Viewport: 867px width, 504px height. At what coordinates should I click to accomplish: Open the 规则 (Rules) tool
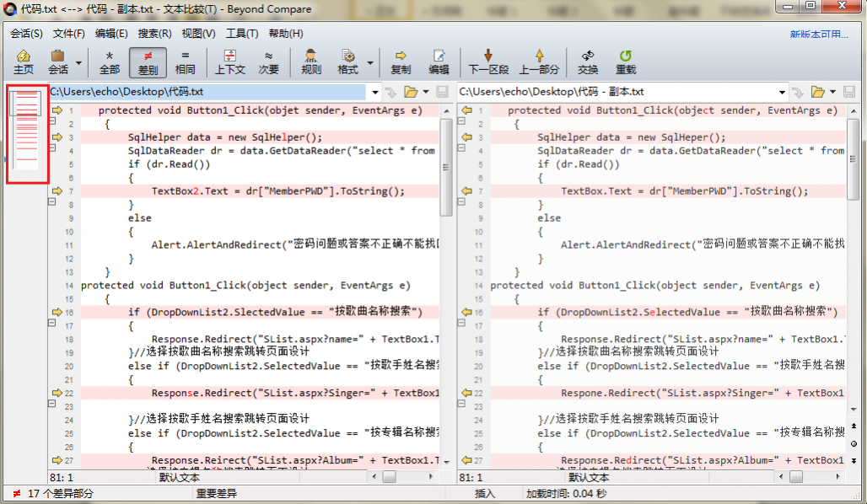(311, 62)
